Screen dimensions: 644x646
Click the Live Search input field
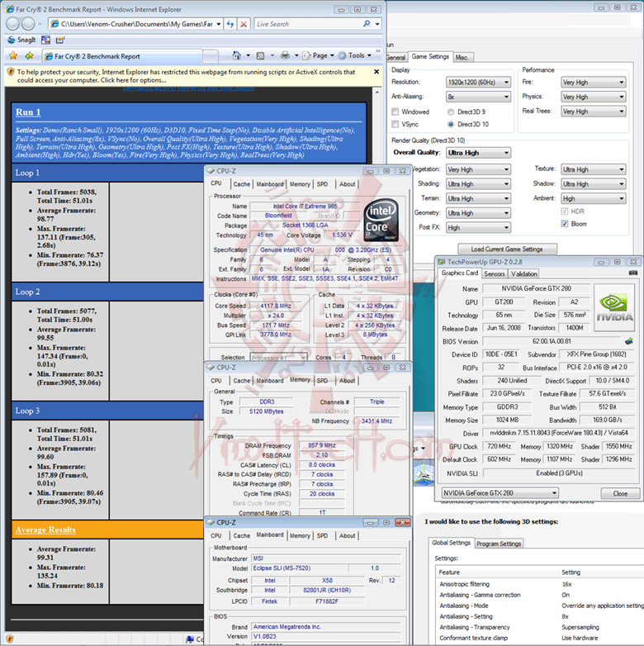click(308, 24)
